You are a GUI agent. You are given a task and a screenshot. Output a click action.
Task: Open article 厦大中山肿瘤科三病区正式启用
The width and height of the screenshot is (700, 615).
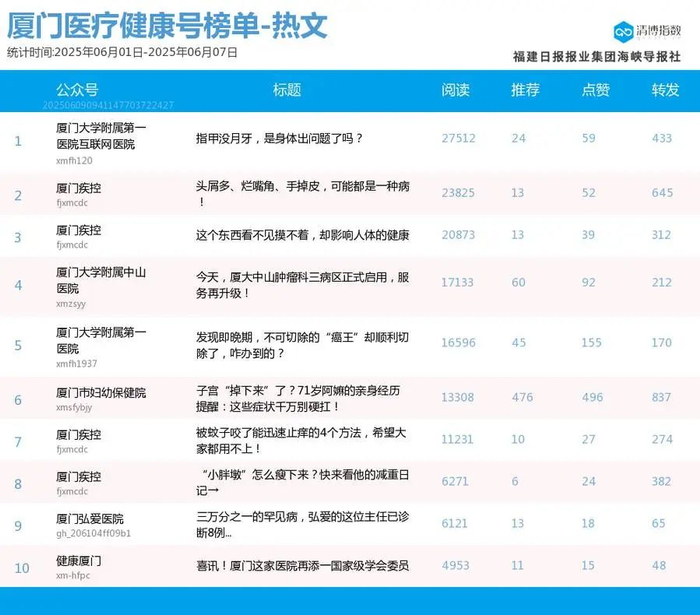[x=302, y=285]
